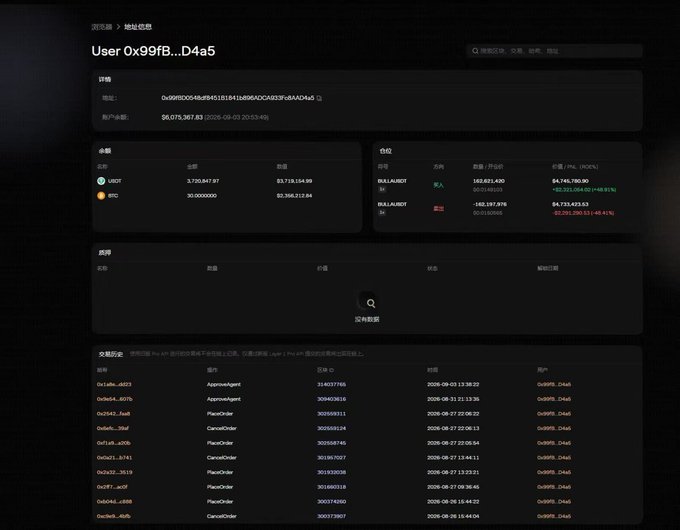This screenshot has height=530, width=680.
Task: Open block 302558745
Action: pos(331,443)
